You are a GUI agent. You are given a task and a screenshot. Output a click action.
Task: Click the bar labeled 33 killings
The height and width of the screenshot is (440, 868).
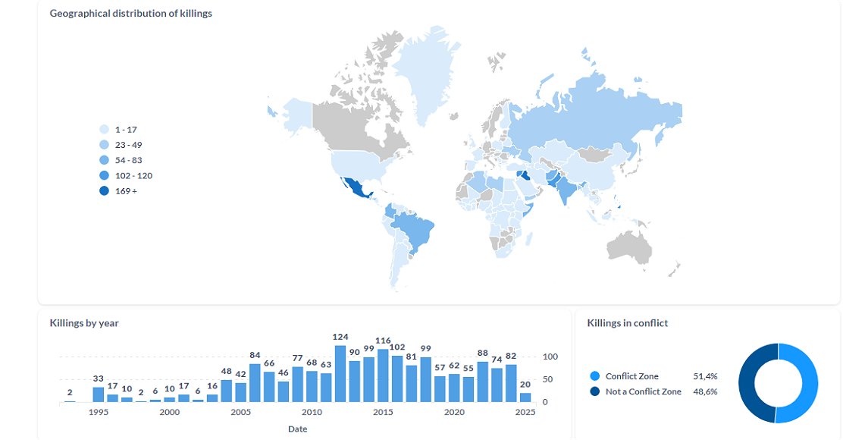point(99,394)
